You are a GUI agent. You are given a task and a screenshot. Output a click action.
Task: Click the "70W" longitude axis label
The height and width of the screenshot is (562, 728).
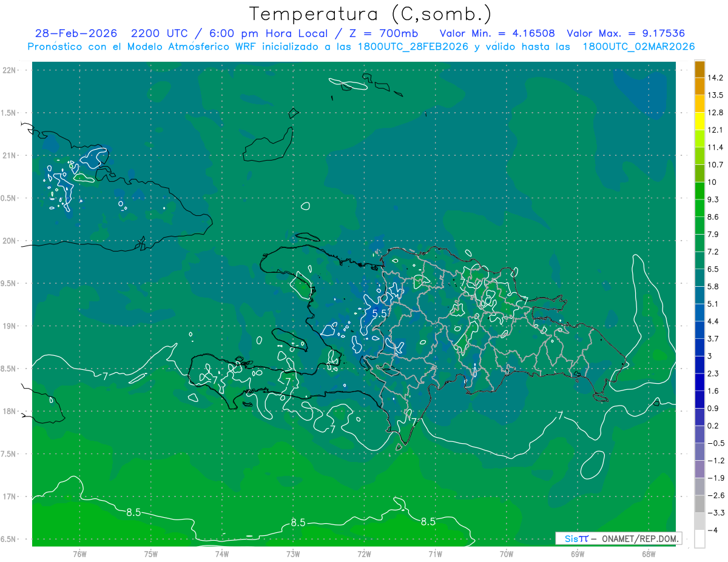[x=507, y=554]
